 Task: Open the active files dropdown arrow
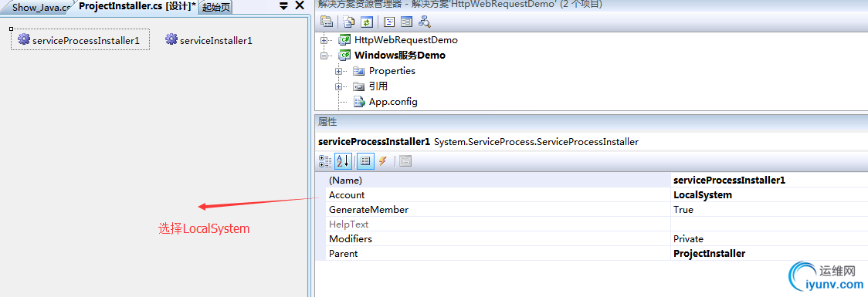(x=283, y=6)
